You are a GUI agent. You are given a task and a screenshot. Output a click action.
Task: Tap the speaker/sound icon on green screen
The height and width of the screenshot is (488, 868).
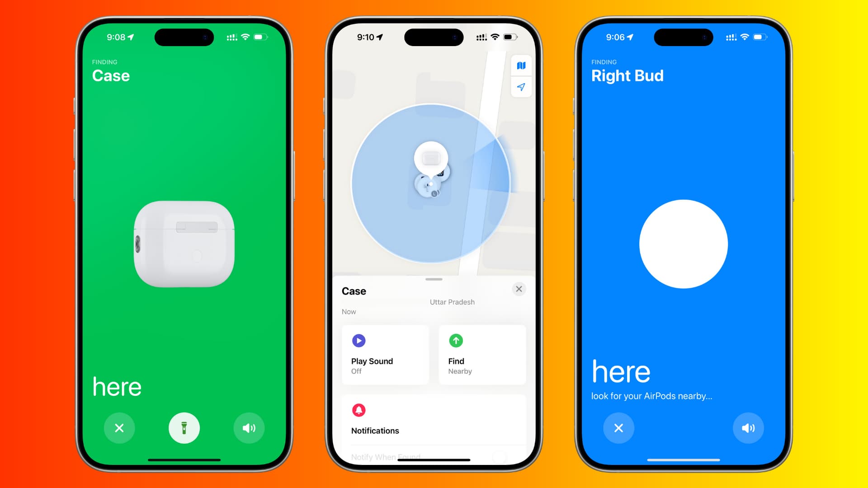(x=249, y=428)
